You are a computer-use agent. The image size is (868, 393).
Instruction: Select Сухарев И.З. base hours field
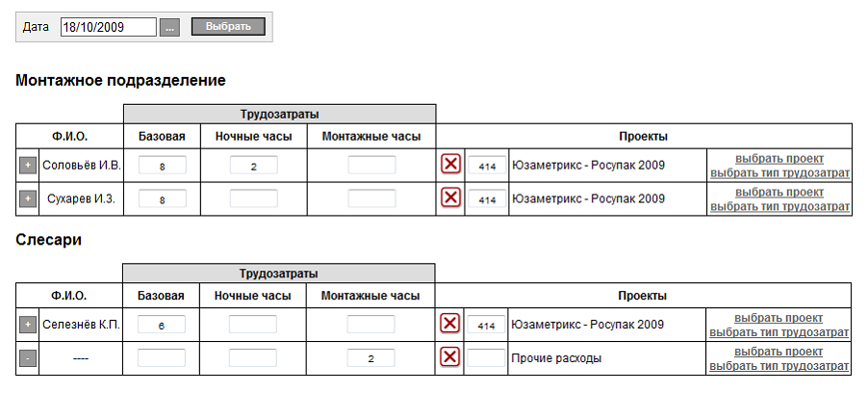pos(162,198)
